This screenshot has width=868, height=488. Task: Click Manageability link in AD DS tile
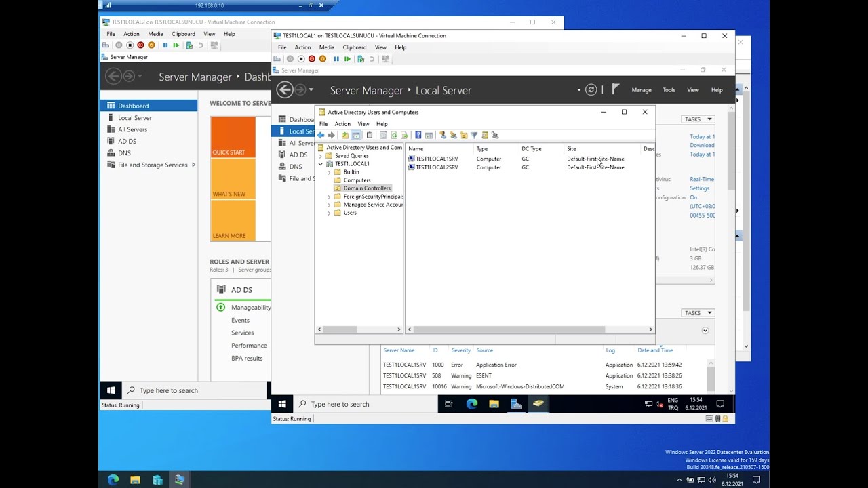pyautogui.click(x=251, y=308)
